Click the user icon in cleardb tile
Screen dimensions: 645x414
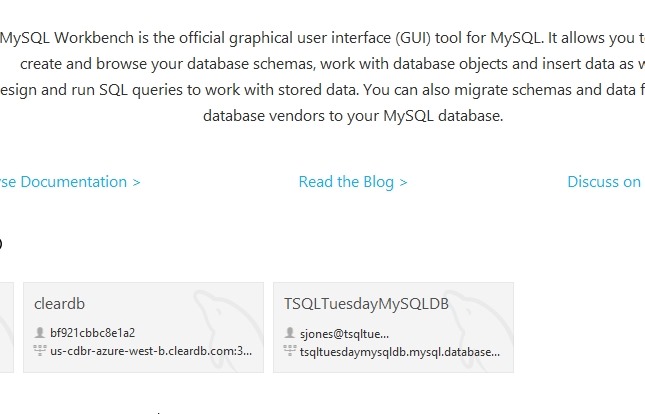point(40,332)
